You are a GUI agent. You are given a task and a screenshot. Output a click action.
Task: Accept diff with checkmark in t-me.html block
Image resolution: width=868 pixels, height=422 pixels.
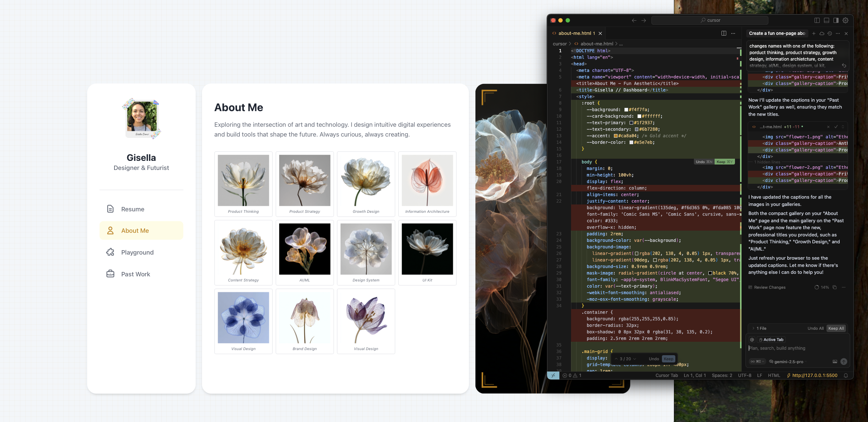(836, 127)
